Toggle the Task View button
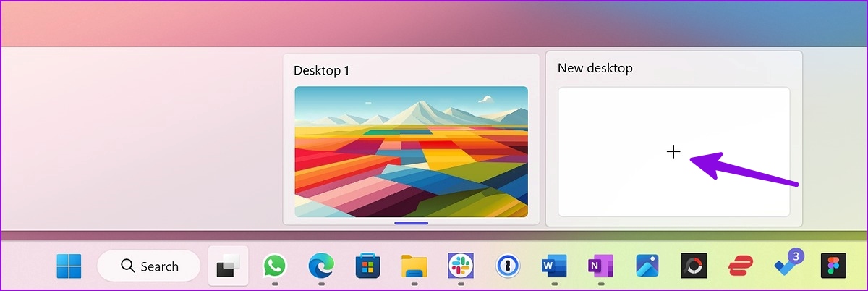This screenshot has height=291, width=868. [x=228, y=267]
